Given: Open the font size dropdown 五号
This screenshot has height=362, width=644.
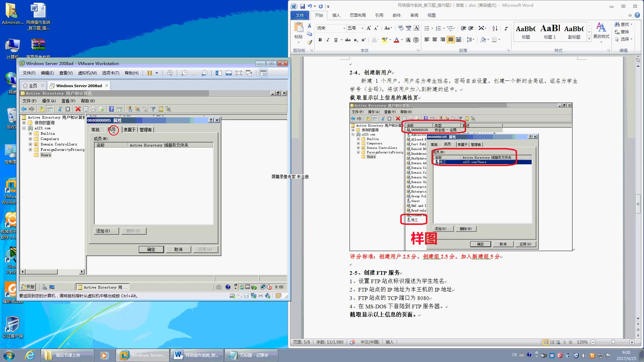Looking at the screenshot, I should (362, 28).
